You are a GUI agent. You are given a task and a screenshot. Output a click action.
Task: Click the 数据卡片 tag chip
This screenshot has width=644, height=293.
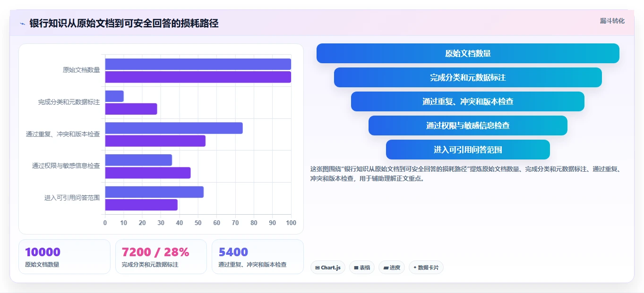pos(426,268)
